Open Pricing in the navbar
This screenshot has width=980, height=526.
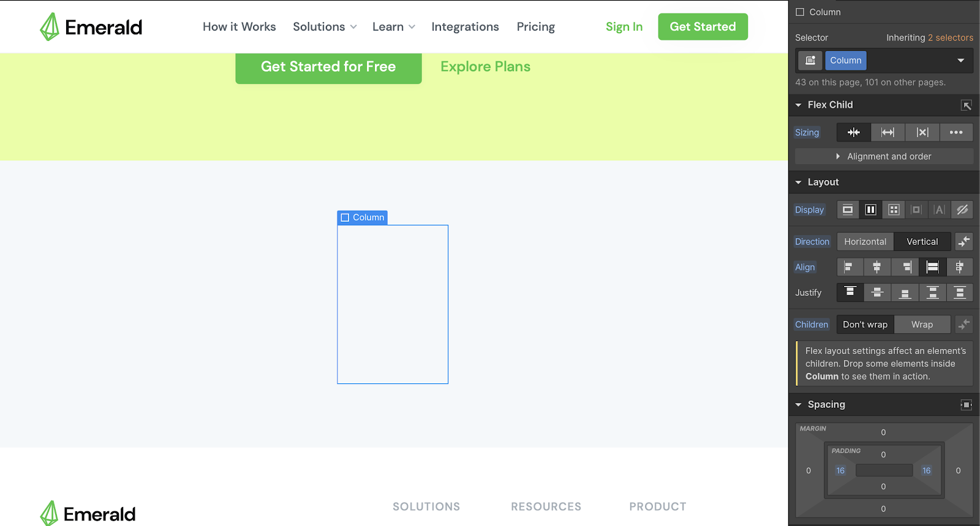coord(536,27)
